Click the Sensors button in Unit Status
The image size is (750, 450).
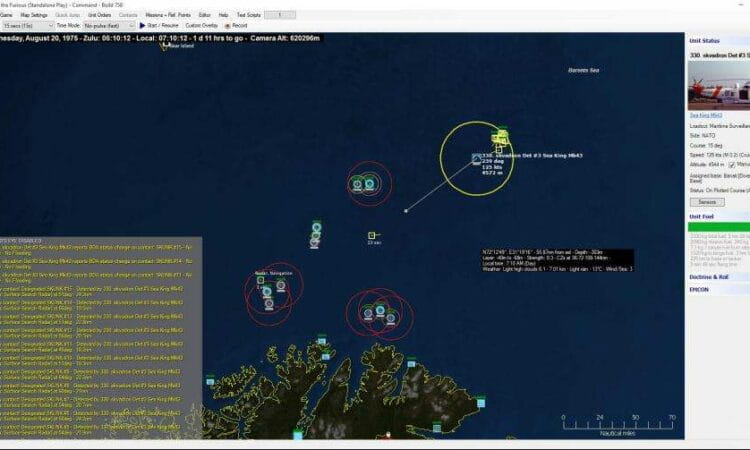707,202
